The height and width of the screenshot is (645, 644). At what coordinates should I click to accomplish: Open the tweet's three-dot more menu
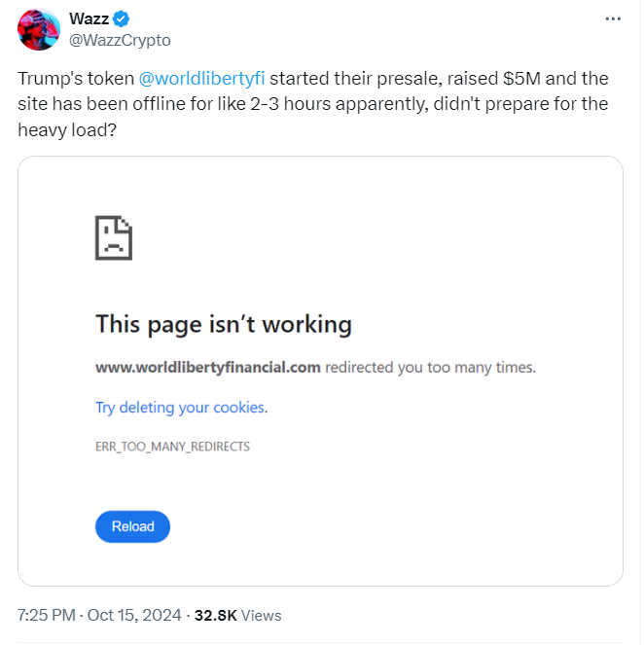pyautogui.click(x=612, y=18)
